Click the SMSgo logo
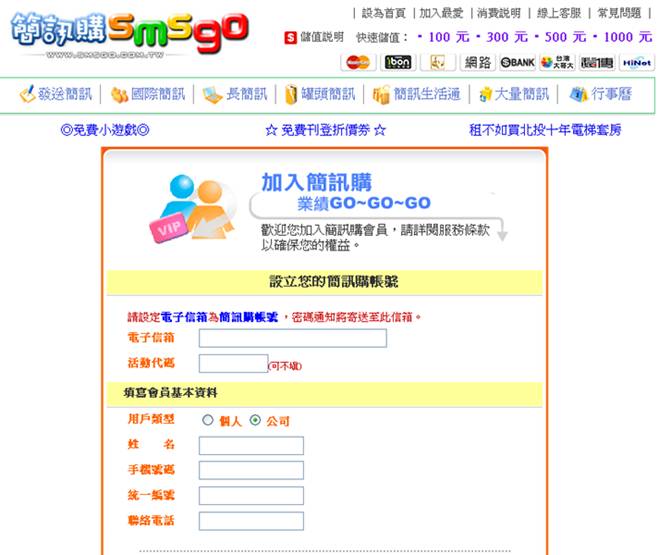 click(128, 35)
